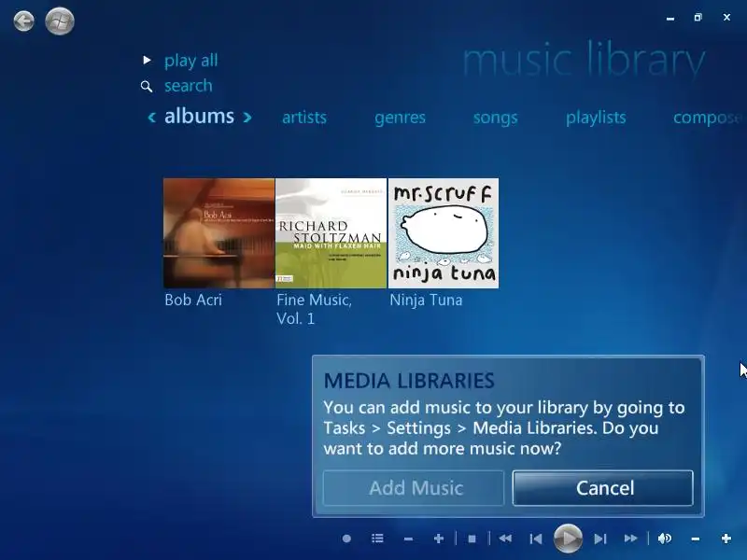Restore down the Media Center window
Image resolution: width=747 pixels, height=560 pixels.
coord(698,18)
